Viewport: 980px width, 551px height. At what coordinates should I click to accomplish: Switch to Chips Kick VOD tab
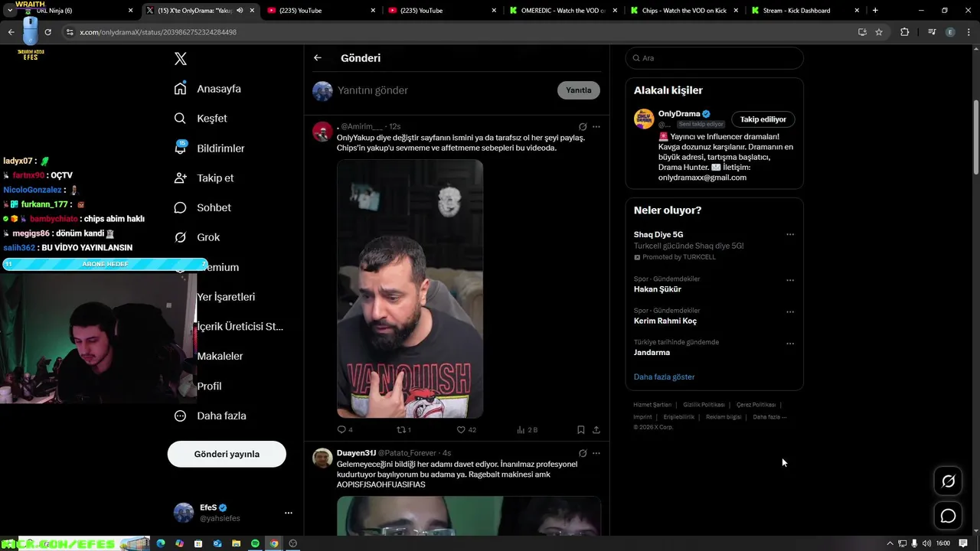click(x=684, y=11)
